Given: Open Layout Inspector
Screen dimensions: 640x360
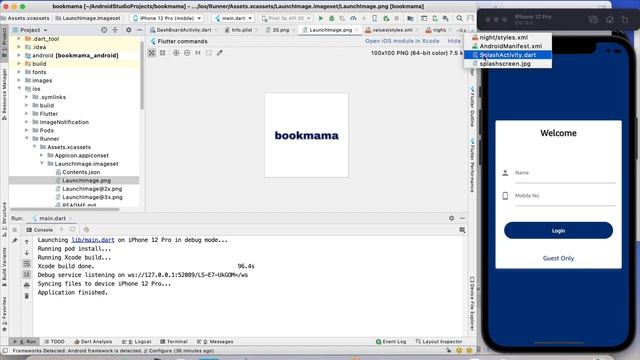Looking at the screenshot, I should pyautogui.click(x=439, y=342).
